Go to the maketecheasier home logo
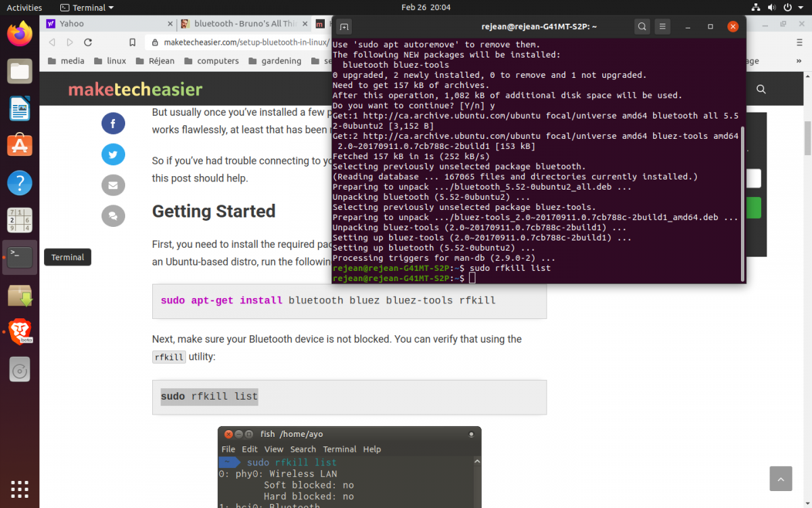 [135, 89]
